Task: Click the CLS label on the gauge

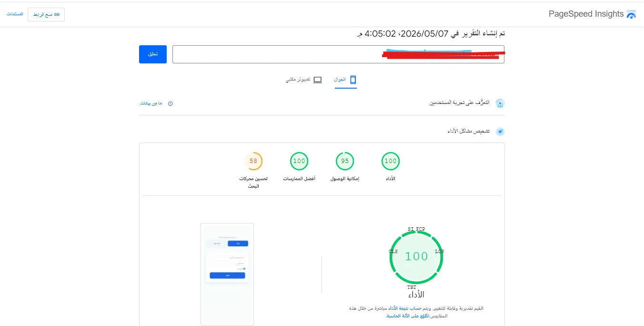Action: click(393, 252)
